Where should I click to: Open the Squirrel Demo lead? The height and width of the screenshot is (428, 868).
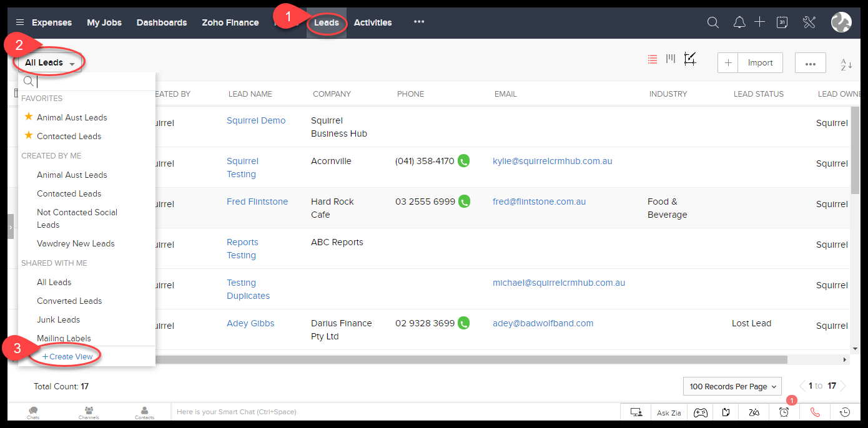(x=256, y=120)
